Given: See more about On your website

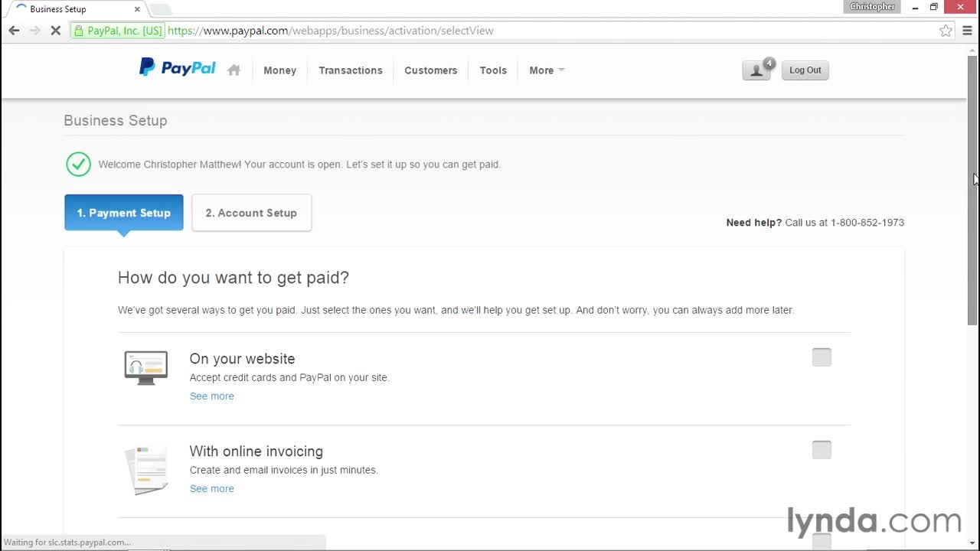Looking at the screenshot, I should point(212,396).
